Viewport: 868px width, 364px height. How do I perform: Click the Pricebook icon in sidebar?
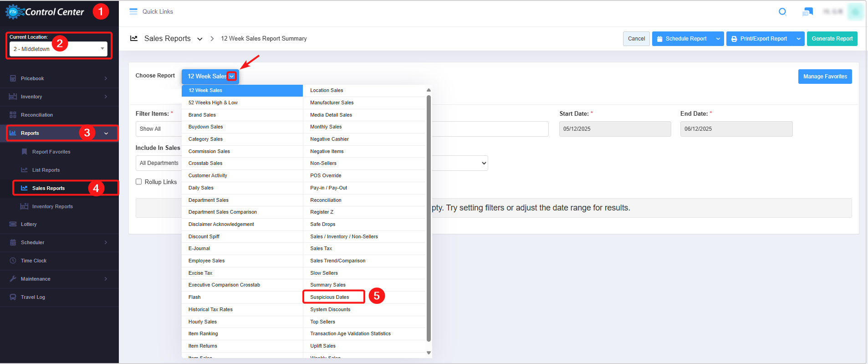13,78
